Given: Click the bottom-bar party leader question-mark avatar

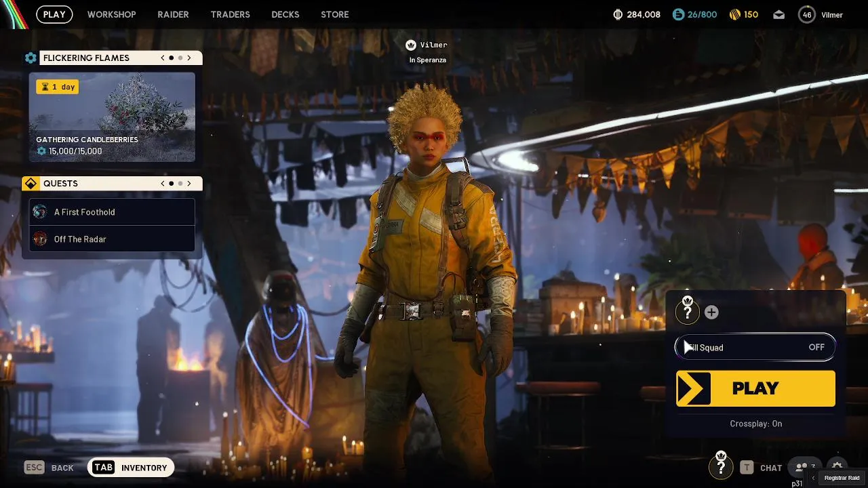Looking at the screenshot, I should (721, 466).
